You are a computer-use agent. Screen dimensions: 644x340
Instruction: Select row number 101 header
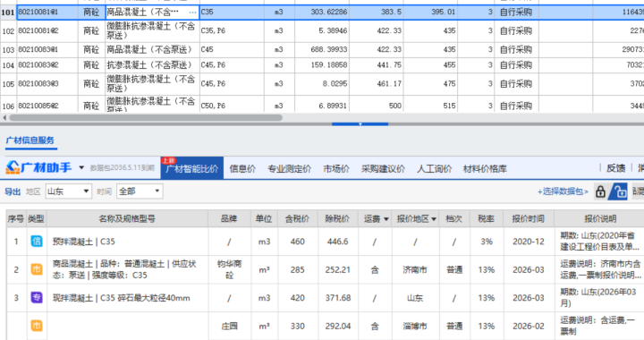tap(8, 13)
